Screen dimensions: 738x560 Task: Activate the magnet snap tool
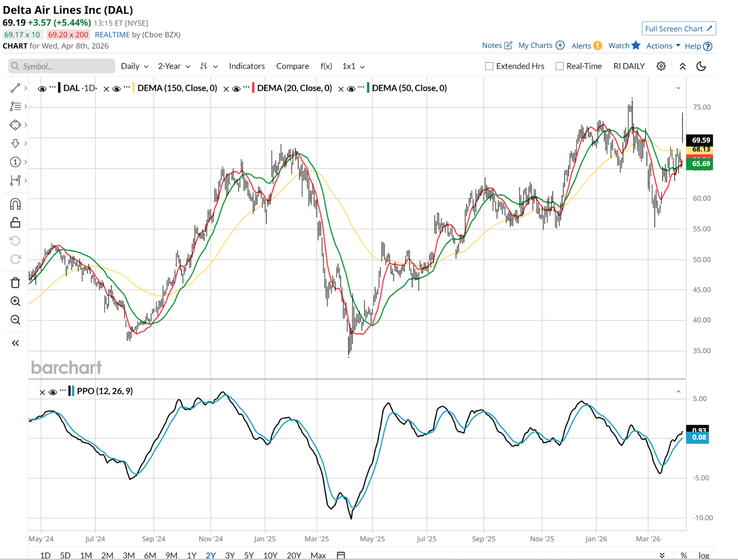[x=15, y=204]
